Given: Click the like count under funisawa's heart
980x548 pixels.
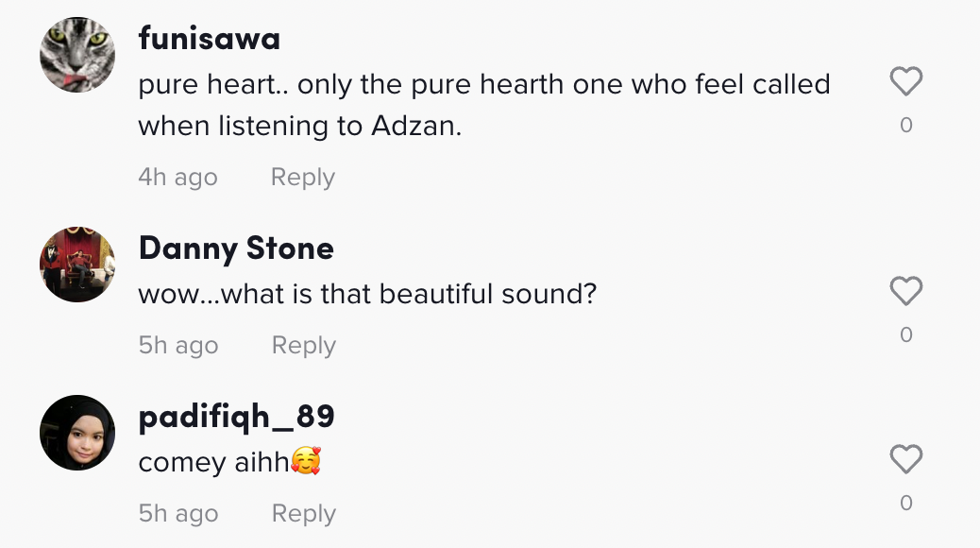Looking at the screenshot, I should click(905, 126).
